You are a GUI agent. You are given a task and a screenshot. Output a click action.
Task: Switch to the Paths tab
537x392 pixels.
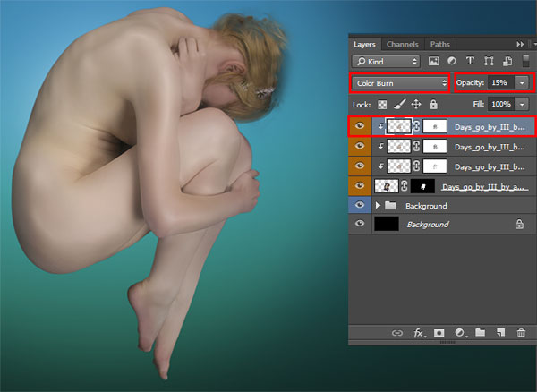439,44
